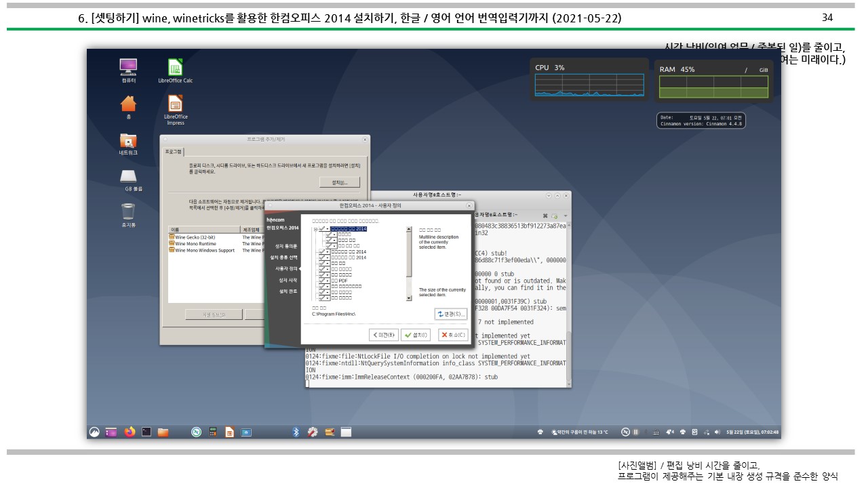Click the component list scrollbar thumb
Screen dimensions: 868x488
[409, 255]
